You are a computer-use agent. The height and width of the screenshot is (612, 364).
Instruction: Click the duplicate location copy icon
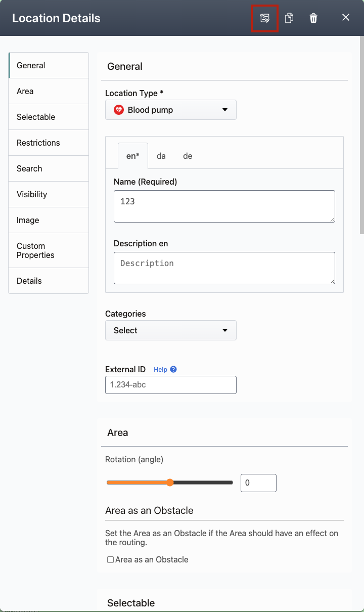tap(289, 18)
